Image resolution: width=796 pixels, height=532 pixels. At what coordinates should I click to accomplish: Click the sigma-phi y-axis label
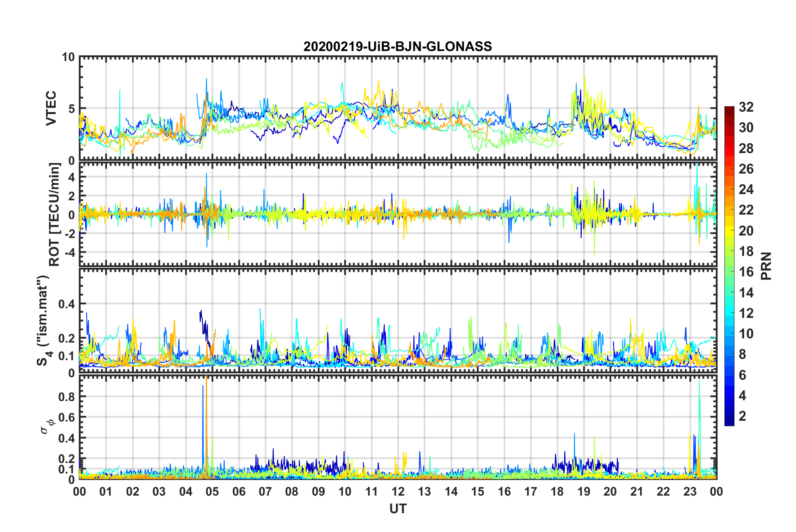[x=47, y=427]
